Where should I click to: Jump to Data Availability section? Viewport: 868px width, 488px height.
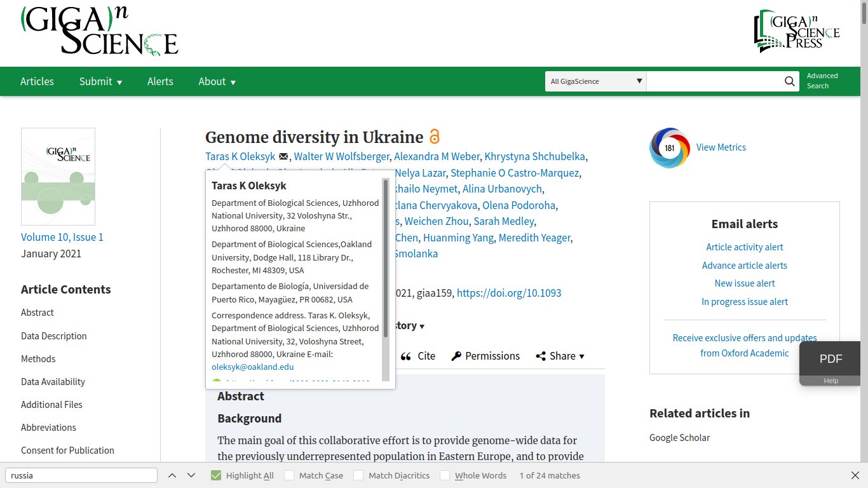click(x=53, y=382)
